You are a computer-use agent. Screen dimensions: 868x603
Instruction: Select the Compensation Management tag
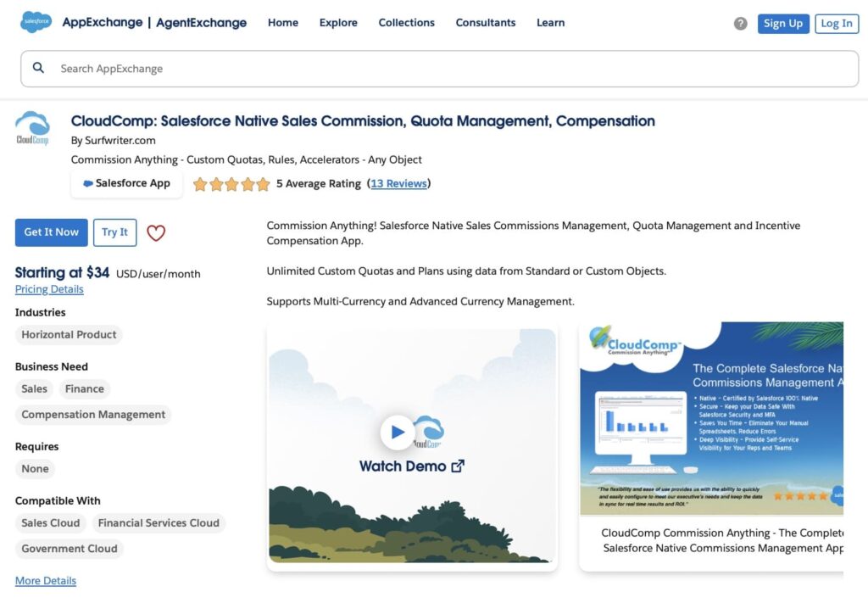pyautogui.click(x=93, y=414)
